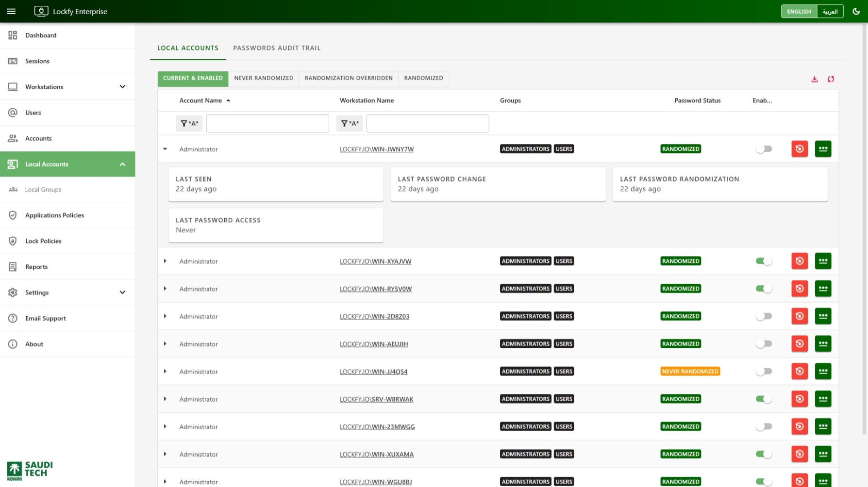Enable the account on WIN-JJ4QS4
Screen dimensions: 868x487
point(764,372)
